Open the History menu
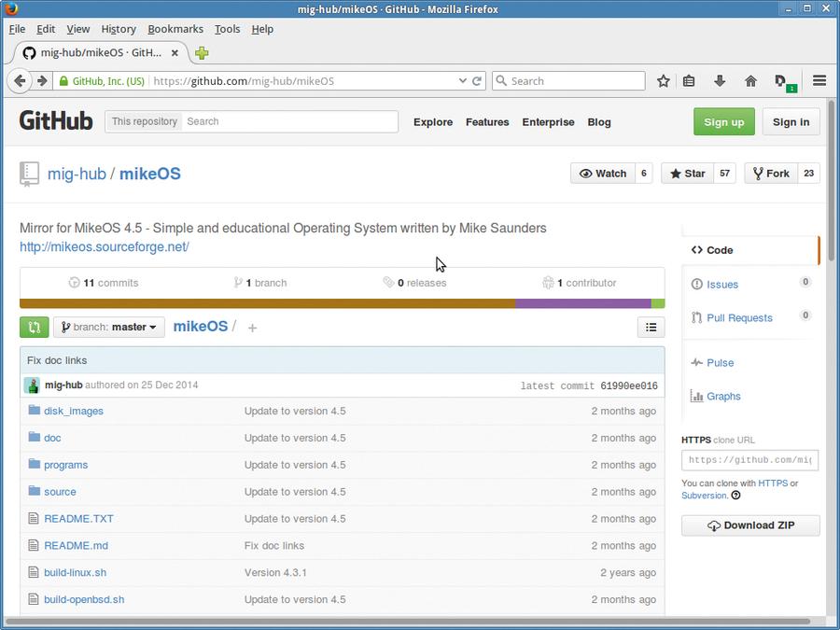Image resolution: width=840 pixels, height=630 pixels. (119, 29)
